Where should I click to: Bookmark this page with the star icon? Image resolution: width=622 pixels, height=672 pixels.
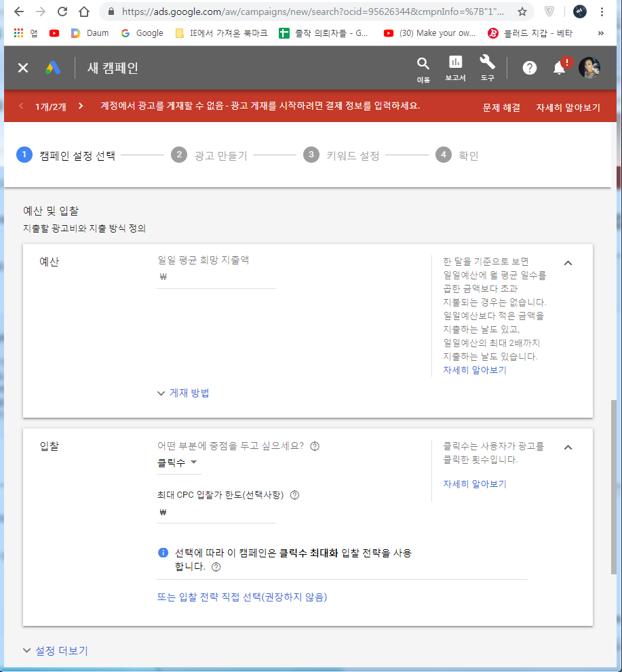(x=522, y=12)
